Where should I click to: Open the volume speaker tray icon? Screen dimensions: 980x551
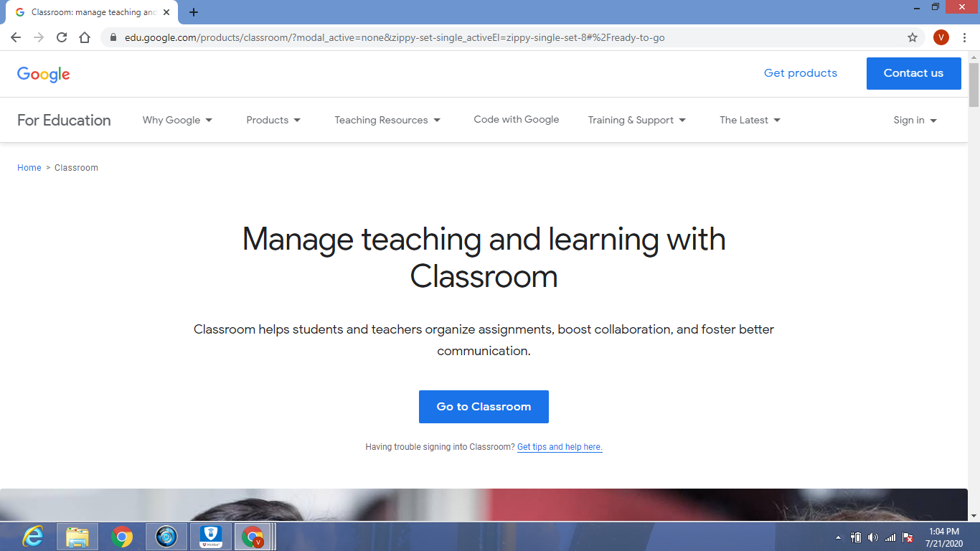[873, 537]
